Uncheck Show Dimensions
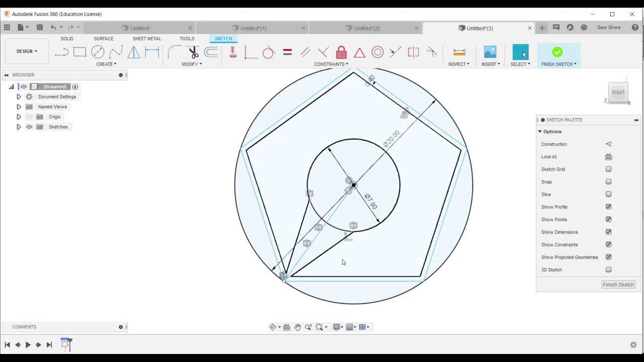The width and height of the screenshot is (644, 362). pos(608,232)
